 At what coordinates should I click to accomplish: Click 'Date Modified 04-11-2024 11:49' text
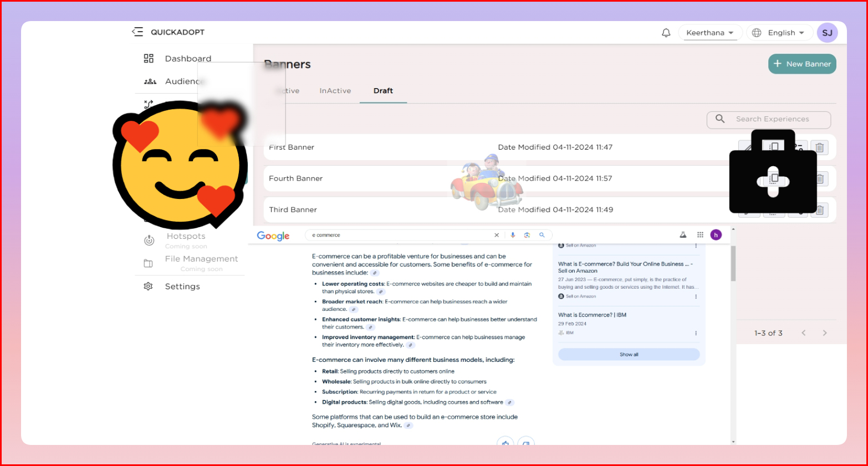point(555,209)
